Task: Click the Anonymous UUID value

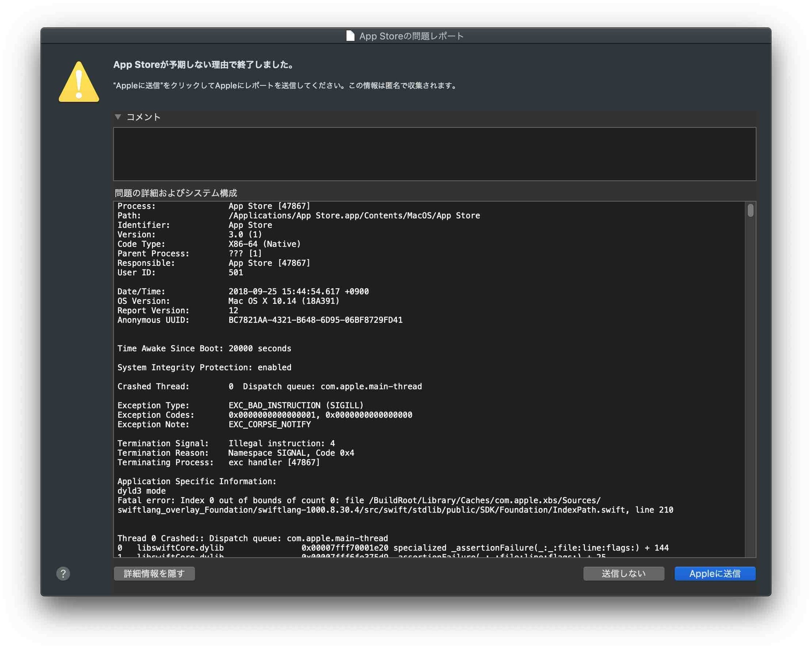Action: point(315,320)
